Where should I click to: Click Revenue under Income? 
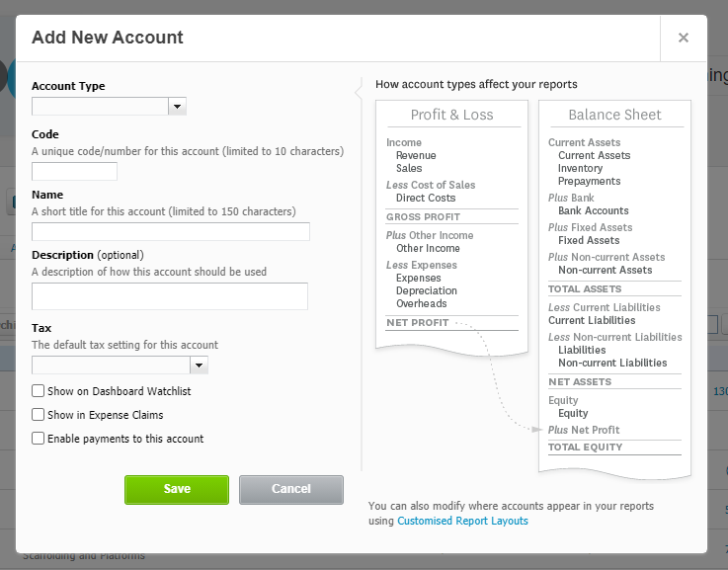pyautogui.click(x=416, y=155)
